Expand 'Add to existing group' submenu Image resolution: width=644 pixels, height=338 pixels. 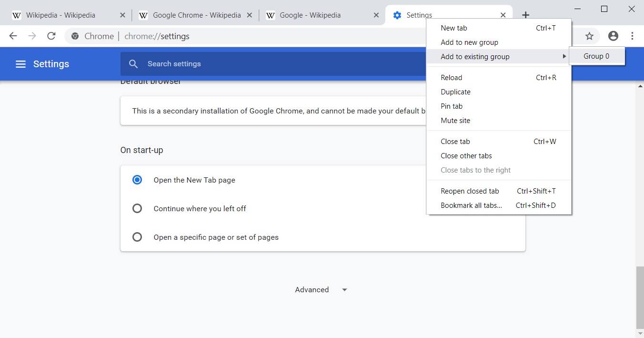(475, 56)
